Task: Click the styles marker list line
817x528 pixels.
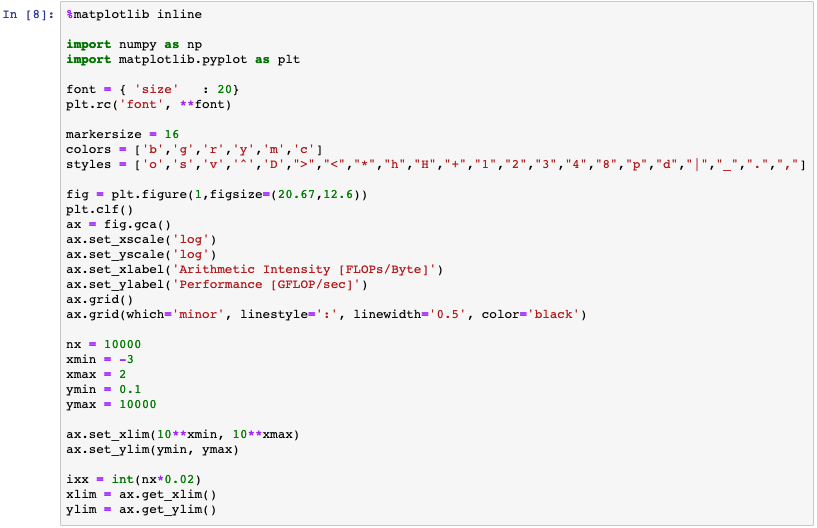Action: click(x=436, y=165)
